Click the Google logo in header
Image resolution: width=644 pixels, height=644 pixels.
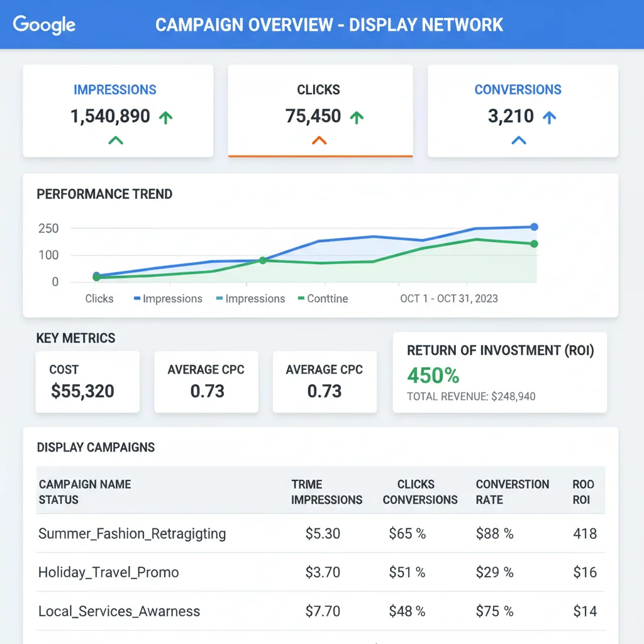pos(45,25)
